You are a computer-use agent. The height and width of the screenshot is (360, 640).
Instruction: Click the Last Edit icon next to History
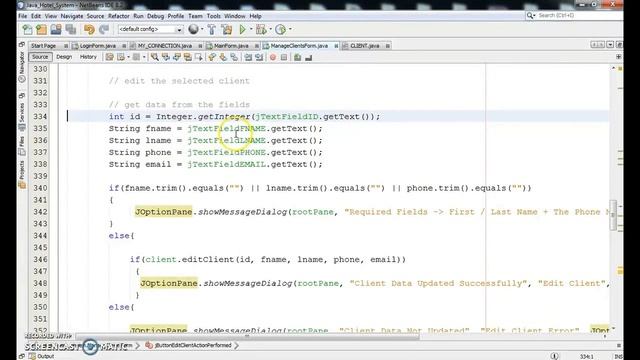tap(109, 57)
